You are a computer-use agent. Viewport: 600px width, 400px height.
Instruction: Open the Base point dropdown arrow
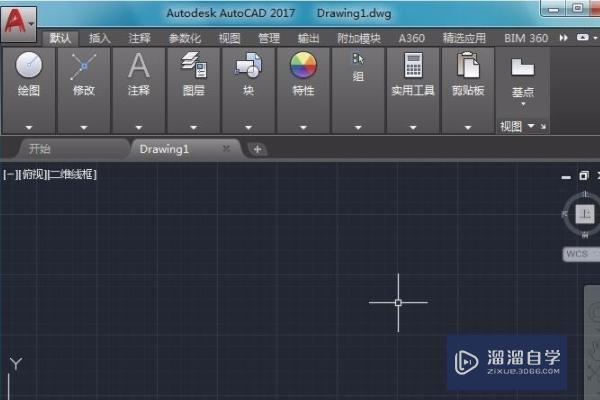pos(523,104)
